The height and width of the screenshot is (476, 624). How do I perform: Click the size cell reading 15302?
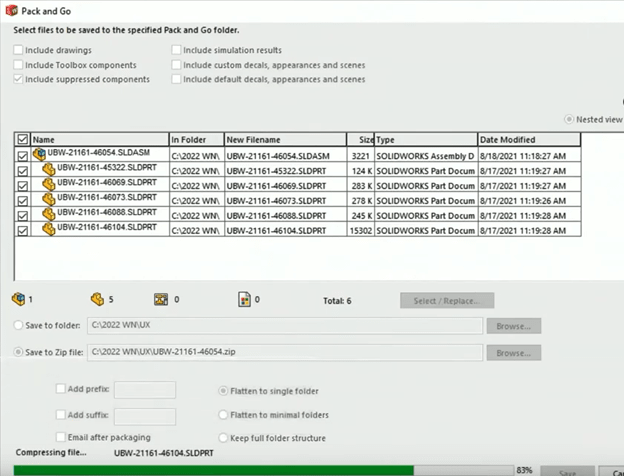[361, 231]
